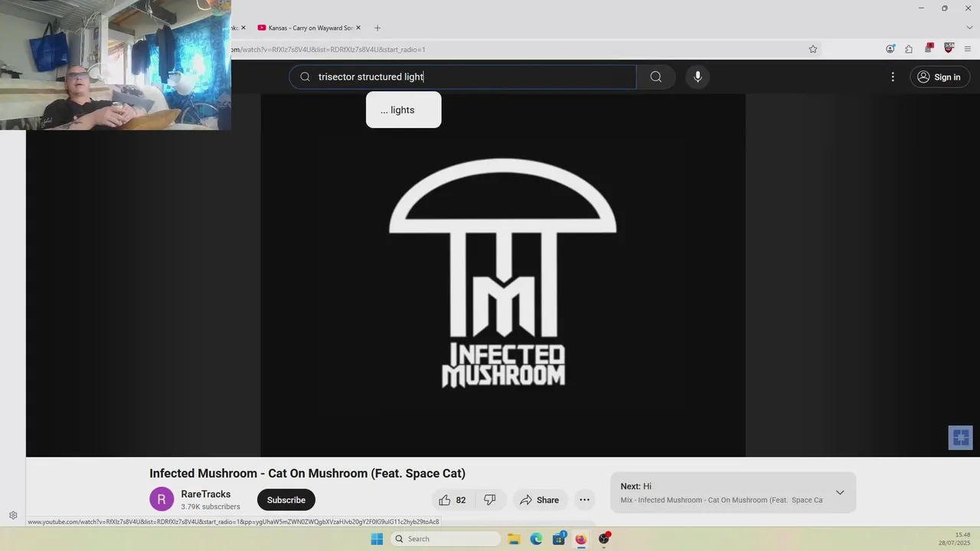Open the RareTracks channel name link
980x551 pixels.
[206, 494]
